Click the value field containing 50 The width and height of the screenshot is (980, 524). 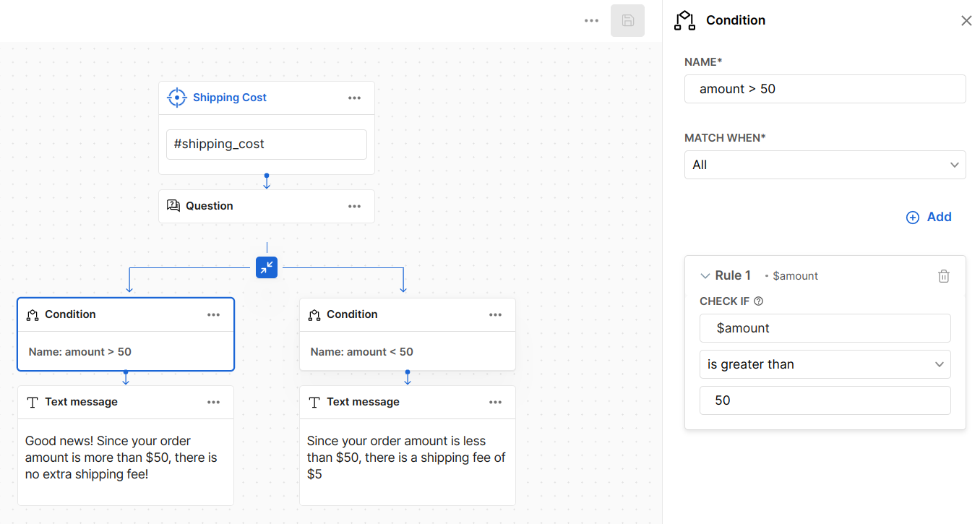pos(825,400)
